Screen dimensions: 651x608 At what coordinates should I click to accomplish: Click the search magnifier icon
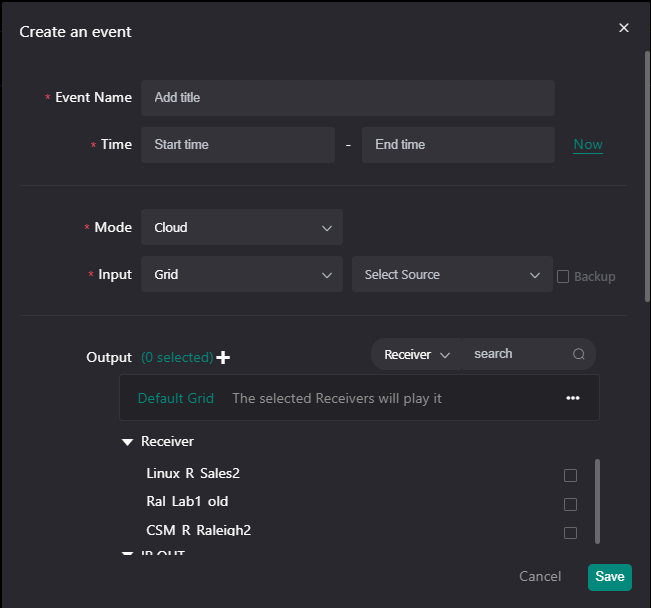[x=579, y=354]
